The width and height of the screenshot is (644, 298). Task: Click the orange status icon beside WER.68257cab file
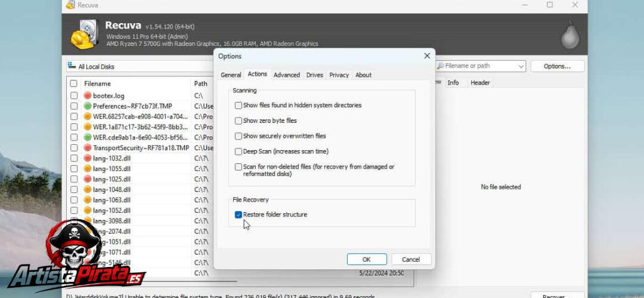88,116
